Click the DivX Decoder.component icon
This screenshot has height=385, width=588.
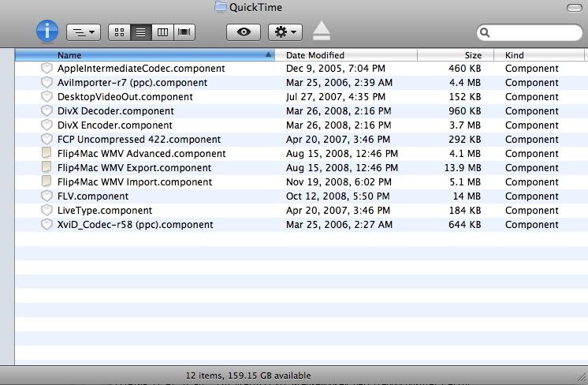pyautogui.click(x=47, y=111)
